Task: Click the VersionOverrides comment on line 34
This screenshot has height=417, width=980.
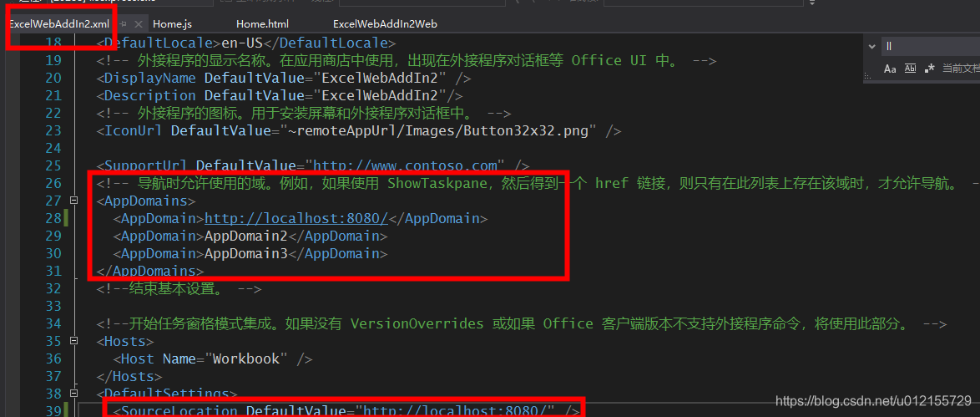Action: pyautogui.click(x=521, y=323)
